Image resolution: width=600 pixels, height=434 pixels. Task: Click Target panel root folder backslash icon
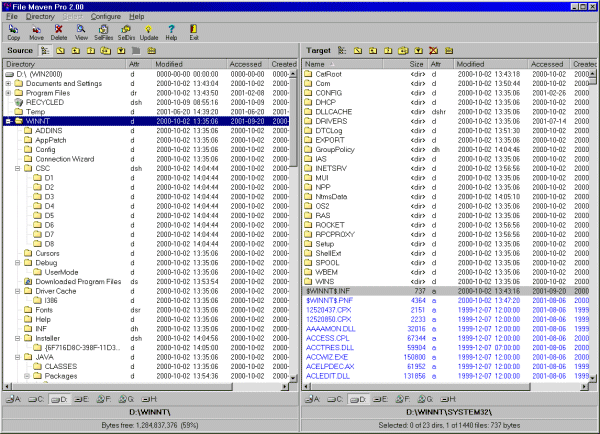(358, 51)
